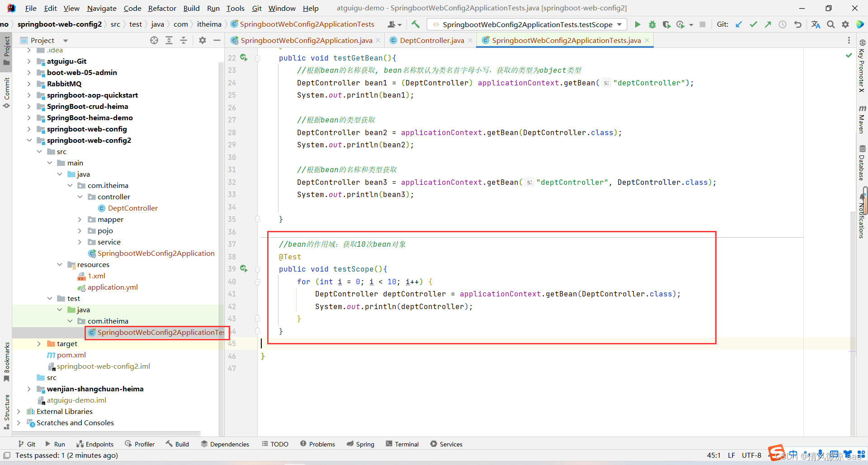
Task: Open the Services tool window
Action: pyautogui.click(x=446, y=444)
